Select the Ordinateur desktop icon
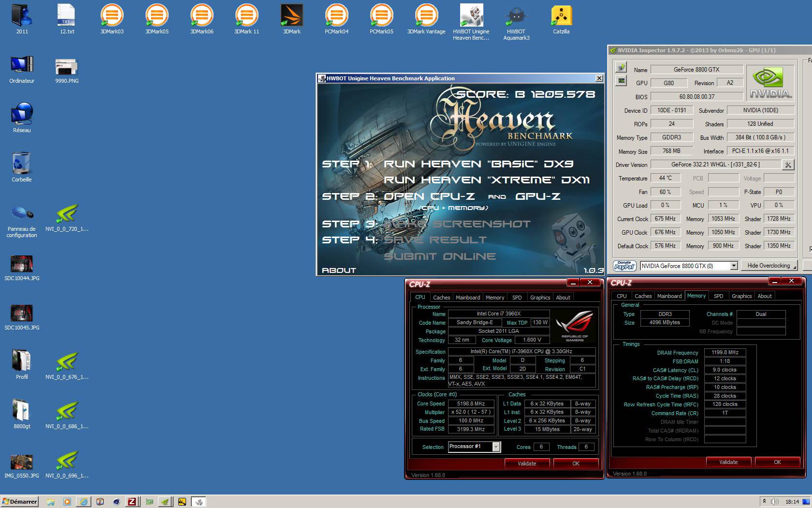 22,69
